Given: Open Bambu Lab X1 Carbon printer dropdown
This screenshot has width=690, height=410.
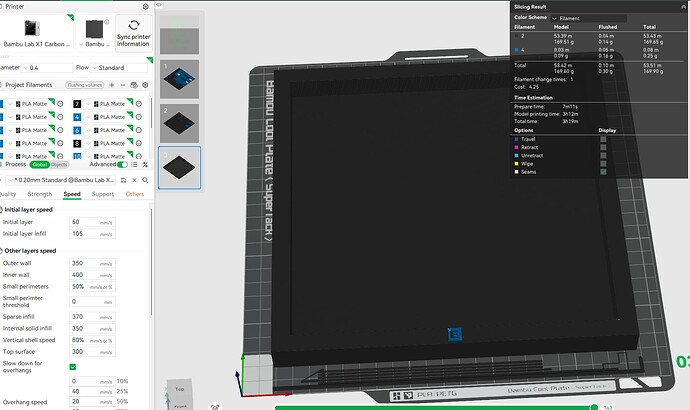Looking at the screenshot, I should (x=36, y=44).
